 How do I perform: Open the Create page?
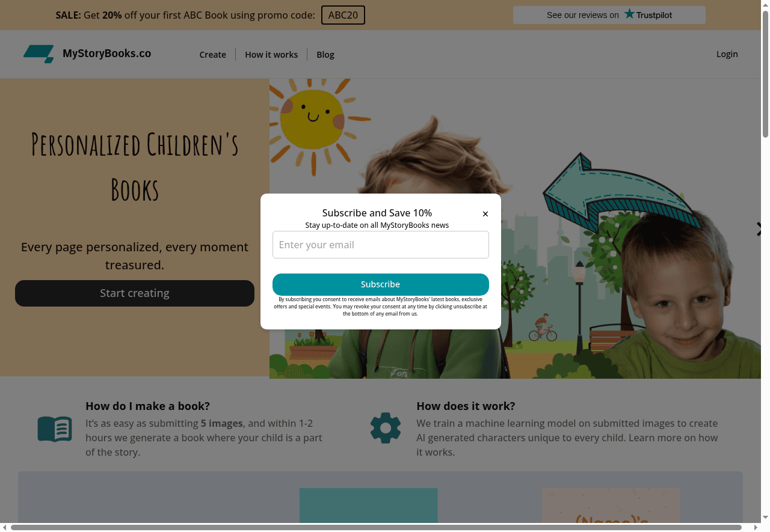[213, 54]
